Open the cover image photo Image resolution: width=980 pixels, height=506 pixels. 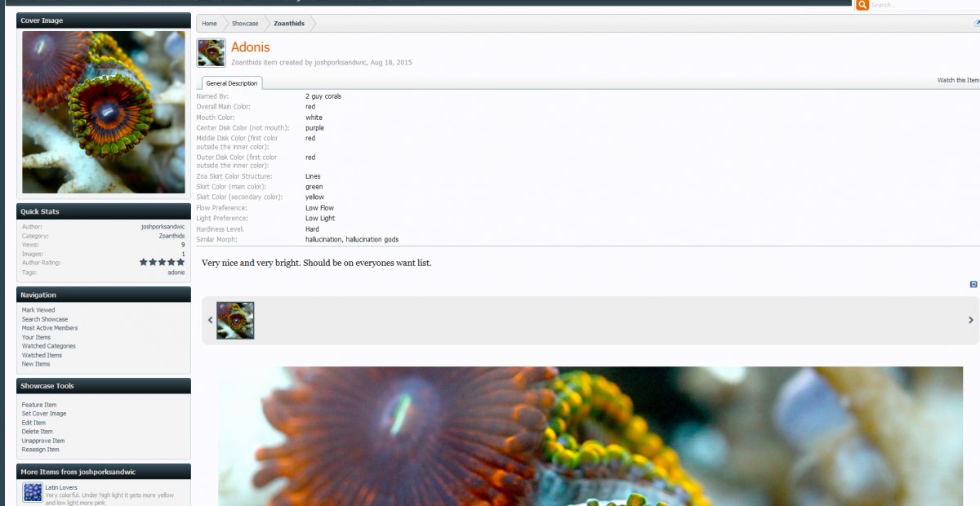pos(104,112)
